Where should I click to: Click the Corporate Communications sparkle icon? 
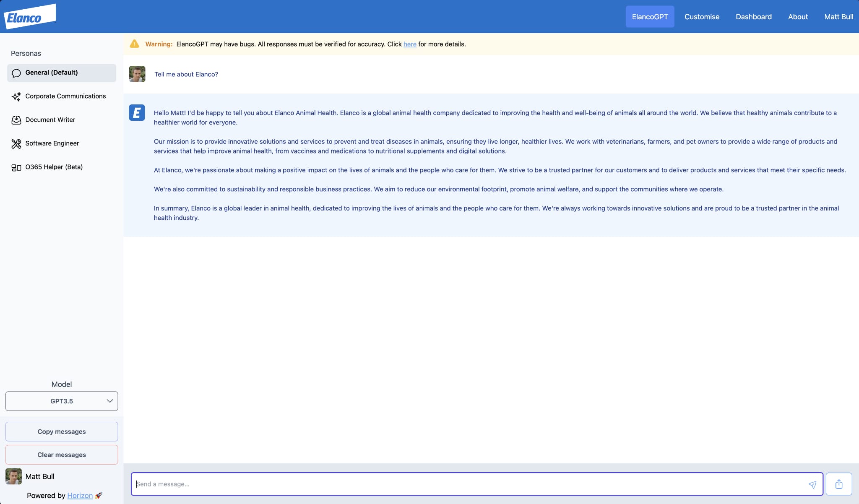(16, 96)
